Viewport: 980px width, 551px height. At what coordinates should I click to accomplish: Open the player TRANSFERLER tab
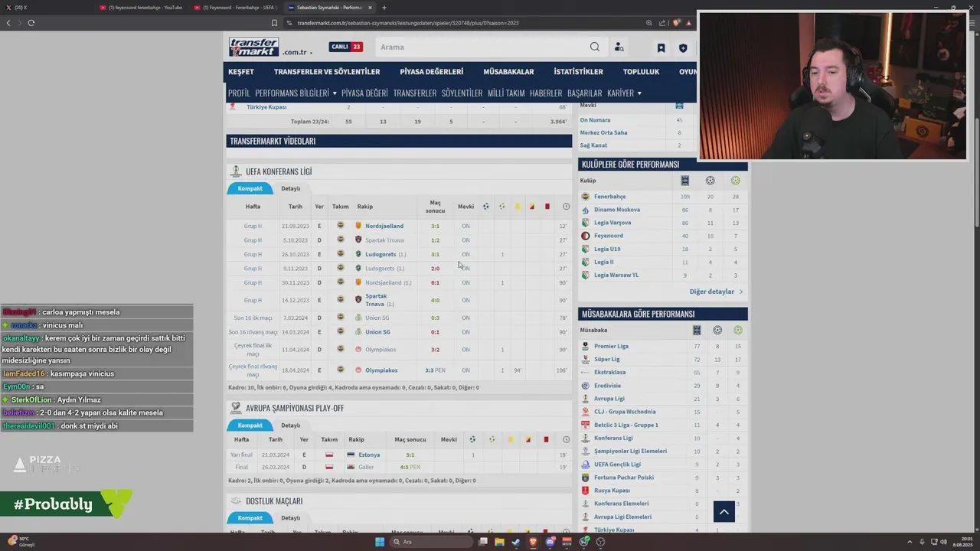415,93
